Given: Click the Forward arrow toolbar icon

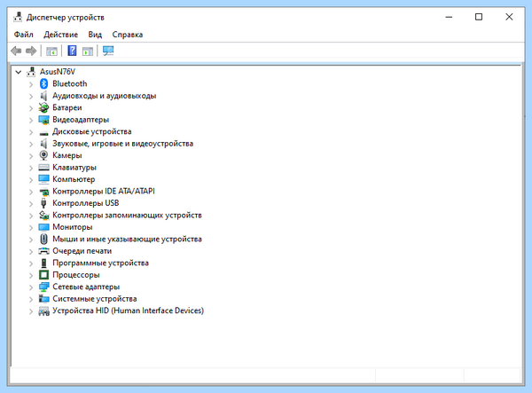Looking at the screenshot, I should [31, 51].
